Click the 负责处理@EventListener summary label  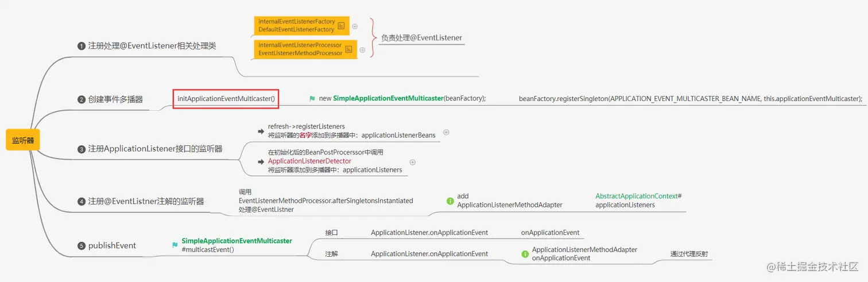[x=421, y=38]
